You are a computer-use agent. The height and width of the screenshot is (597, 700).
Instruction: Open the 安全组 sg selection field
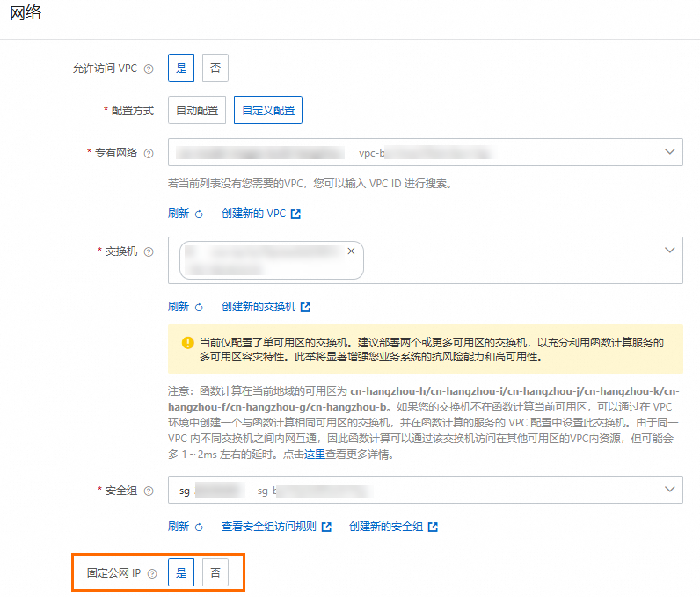click(x=426, y=490)
